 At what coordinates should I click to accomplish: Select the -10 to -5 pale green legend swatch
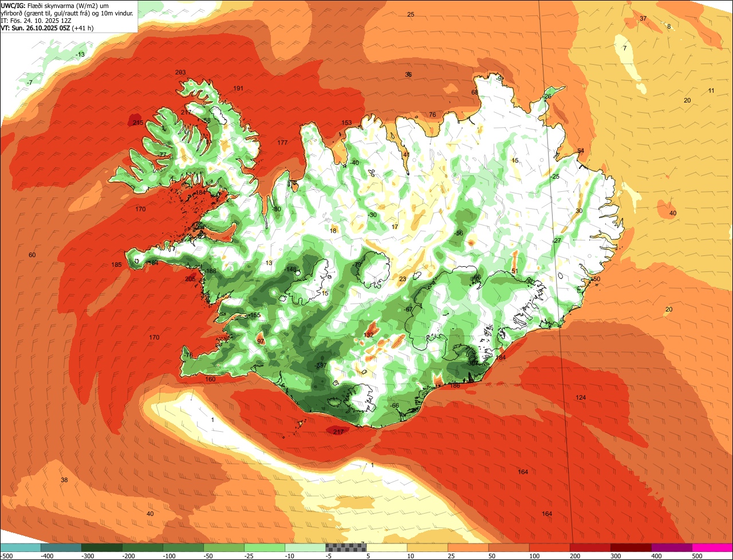click(305, 548)
